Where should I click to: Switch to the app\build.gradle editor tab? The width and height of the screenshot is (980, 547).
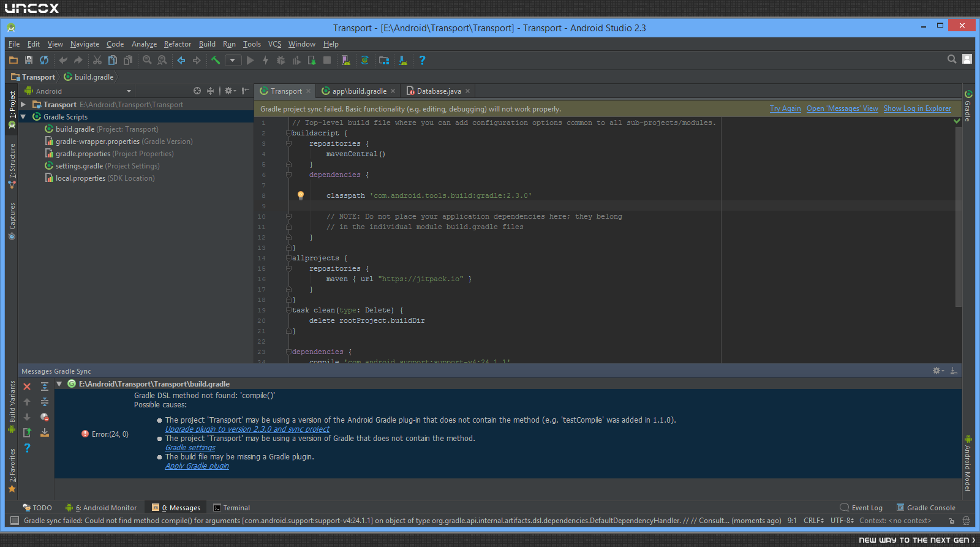coord(359,91)
